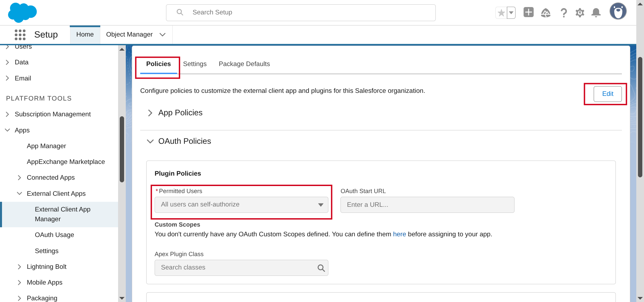Click the page scrollbar thumb on right edge
Image resolution: width=644 pixels, height=302 pixels.
coord(640,117)
